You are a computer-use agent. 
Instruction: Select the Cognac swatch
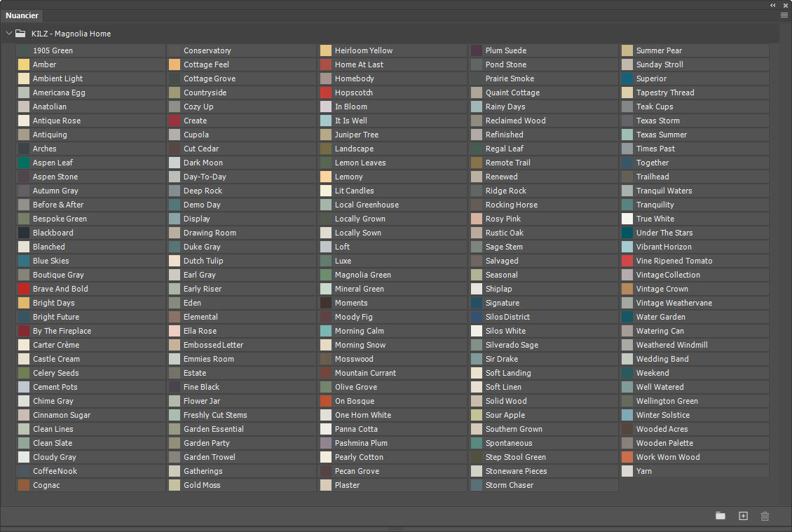tap(24, 485)
